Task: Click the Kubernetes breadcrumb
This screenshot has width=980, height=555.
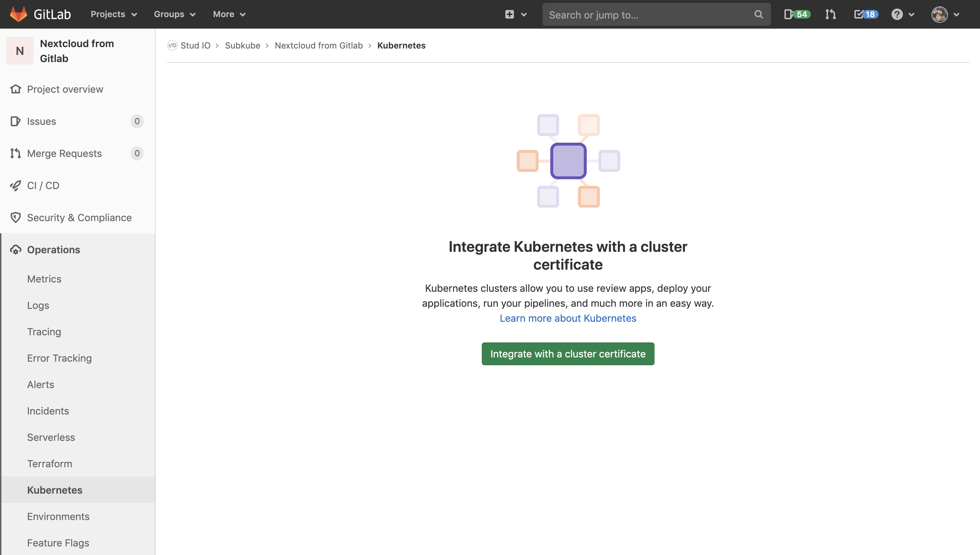Action: pos(401,45)
